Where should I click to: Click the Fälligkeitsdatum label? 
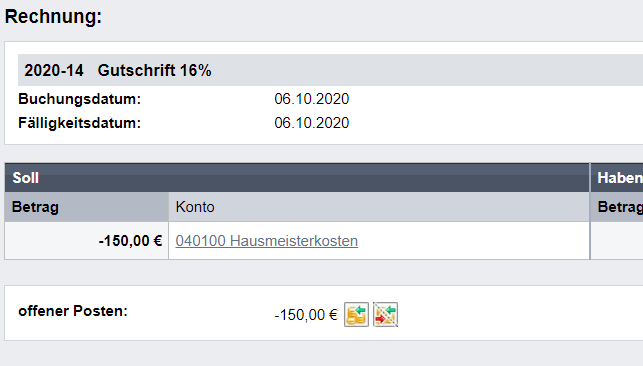tap(80, 123)
